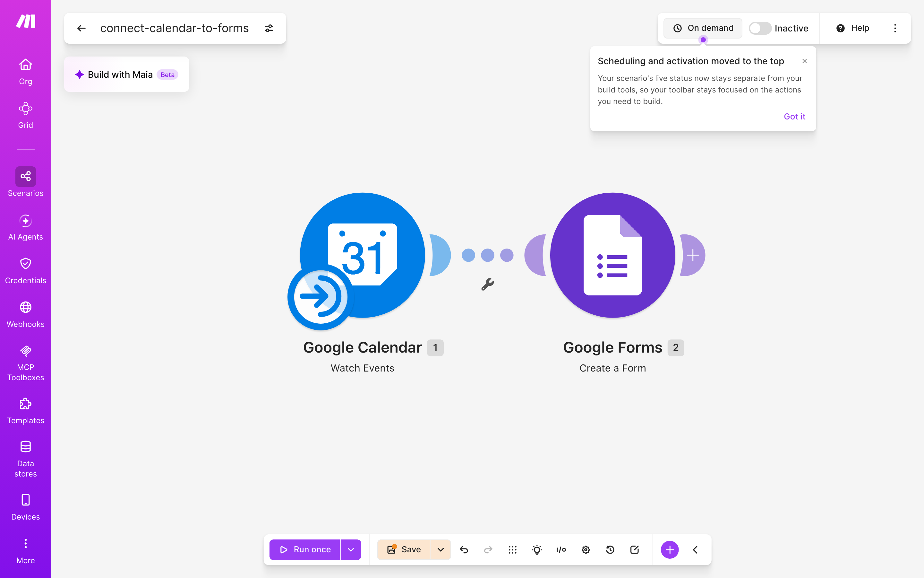Add module after Google Forms

tap(693, 255)
